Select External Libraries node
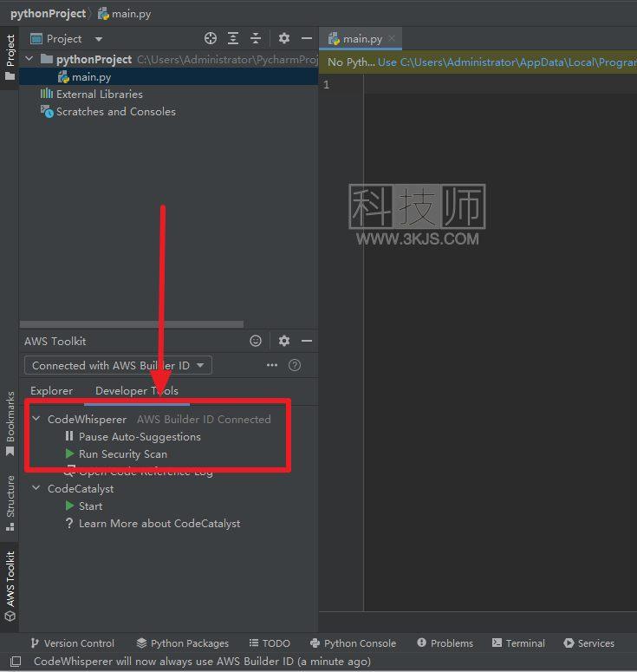This screenshot has height=672, width=637. (100, 94)
